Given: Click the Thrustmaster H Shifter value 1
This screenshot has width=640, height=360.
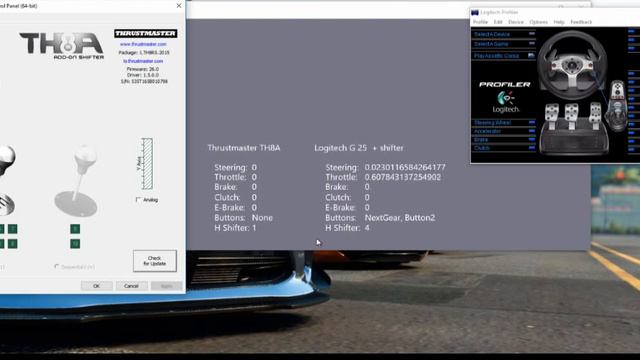Looking at the screenshot, I should pos(254,228).
